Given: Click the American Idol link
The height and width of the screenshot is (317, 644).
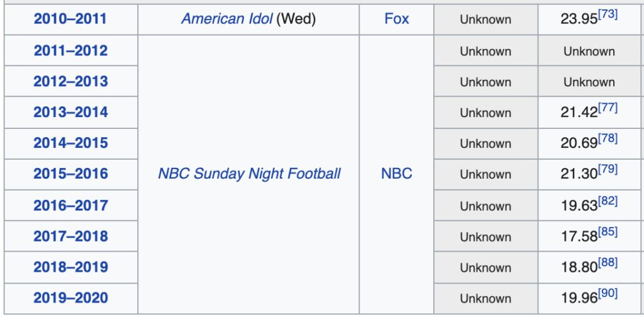Looking at the screenshot, I should point(226,19).
